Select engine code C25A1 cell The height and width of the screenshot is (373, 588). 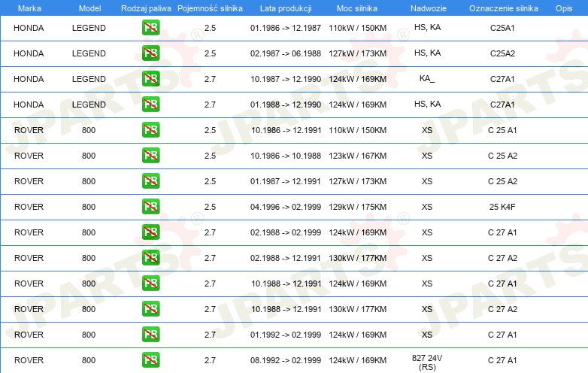point(502,28)
